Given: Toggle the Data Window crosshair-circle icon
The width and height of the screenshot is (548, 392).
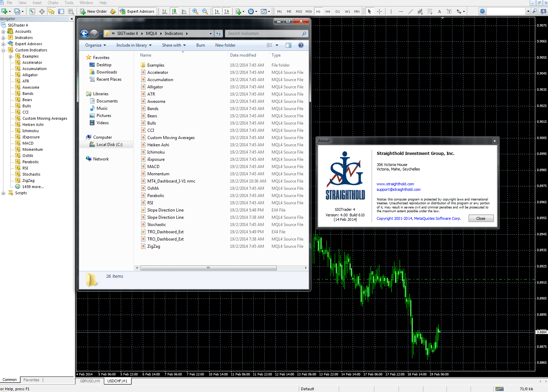Looking at the screenshot, I should pos(42,11).
